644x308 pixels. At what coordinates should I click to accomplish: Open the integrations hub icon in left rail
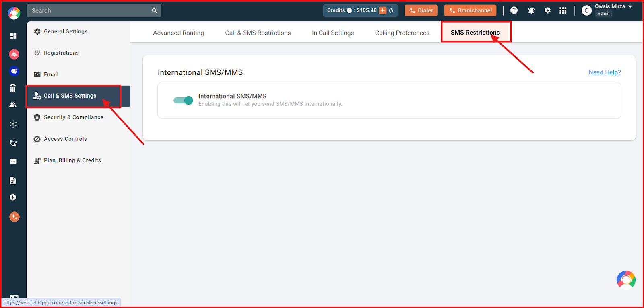13,124
